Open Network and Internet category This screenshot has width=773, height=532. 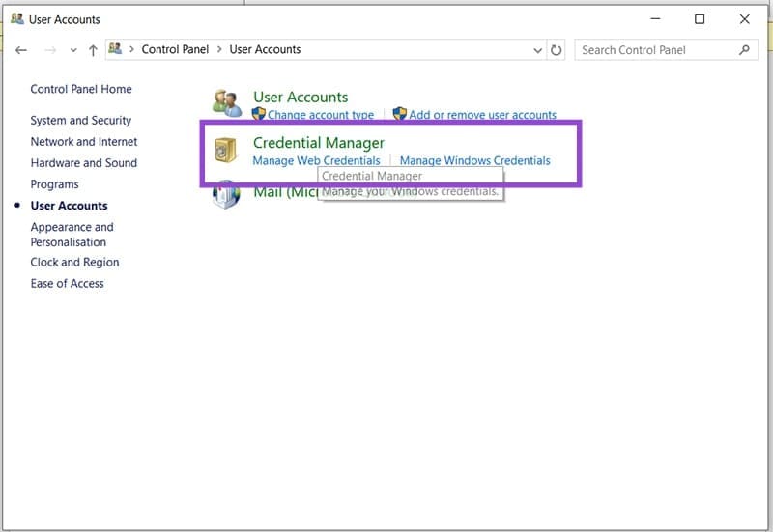(x=84, y=142)
